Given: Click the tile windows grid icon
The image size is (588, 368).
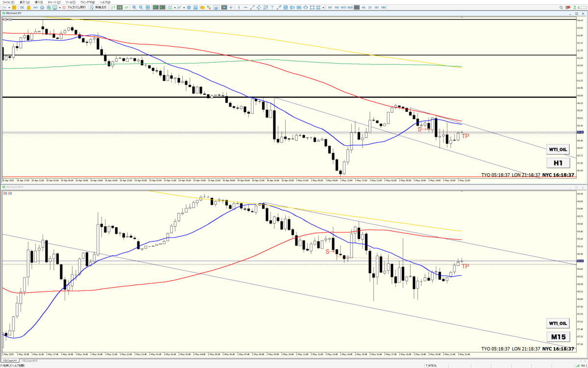Looking at the screenshot, I should (x=147, y=7).
